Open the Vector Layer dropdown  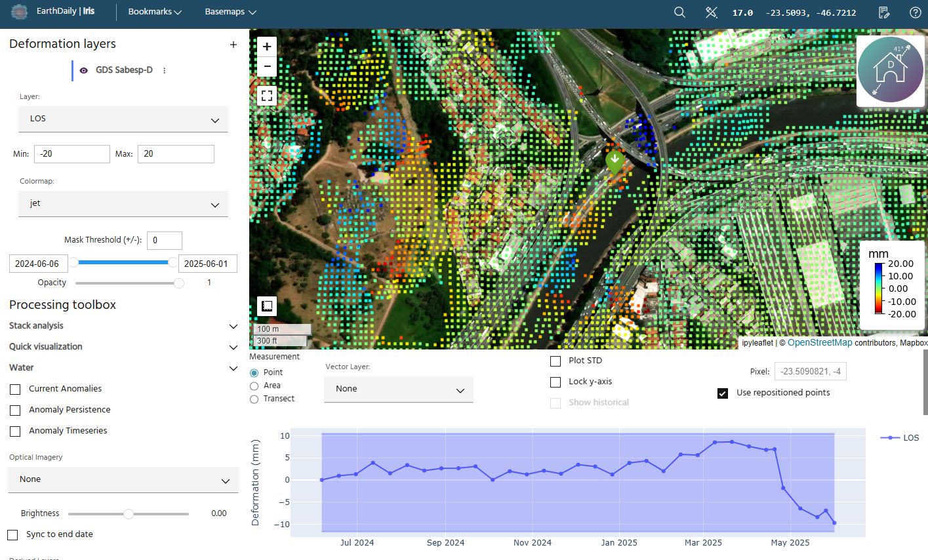pos(398,390)
